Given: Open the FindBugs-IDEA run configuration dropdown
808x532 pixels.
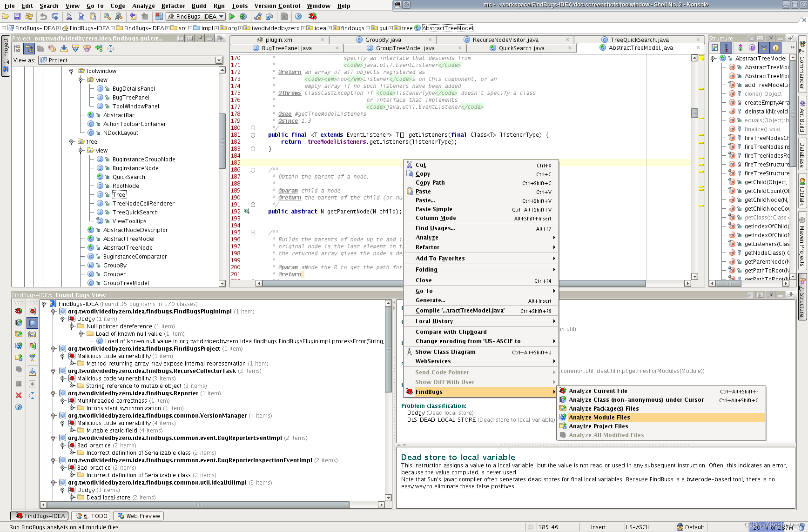Looking at the screenshot, I should click(196, 17).
